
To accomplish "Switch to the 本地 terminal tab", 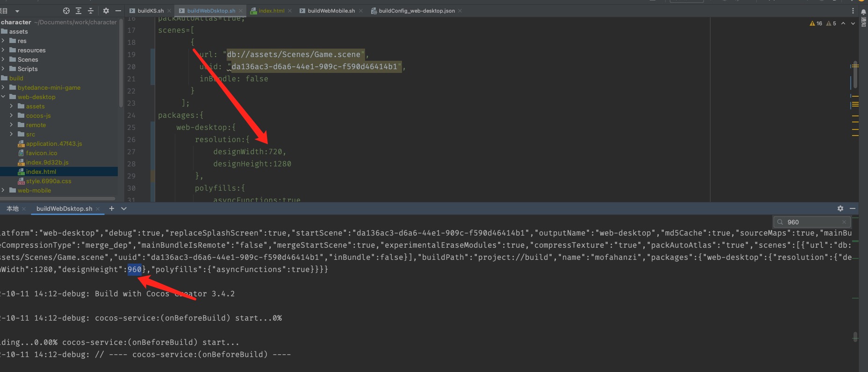I will pyautogui.click(x=13, y=208).
